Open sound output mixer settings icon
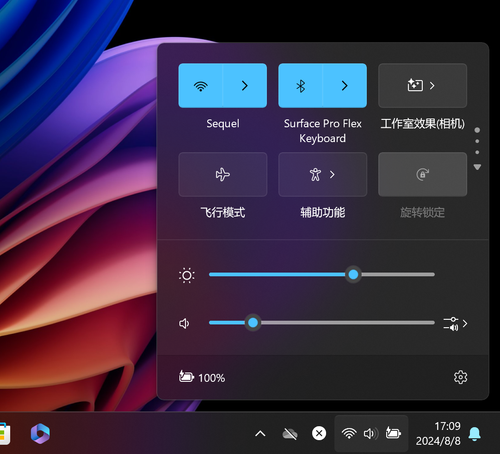The width and height of the screenshot is (500, 454). (455, 324)
